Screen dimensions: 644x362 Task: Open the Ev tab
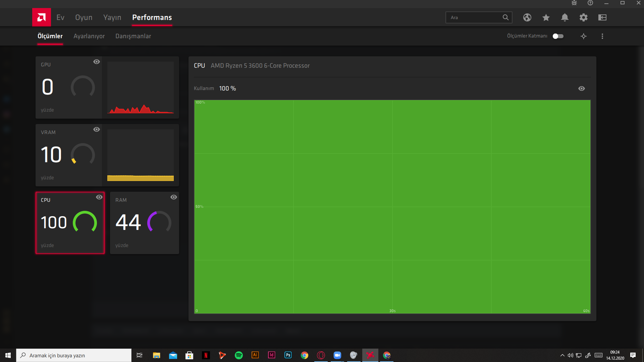[x=60, y=17]
